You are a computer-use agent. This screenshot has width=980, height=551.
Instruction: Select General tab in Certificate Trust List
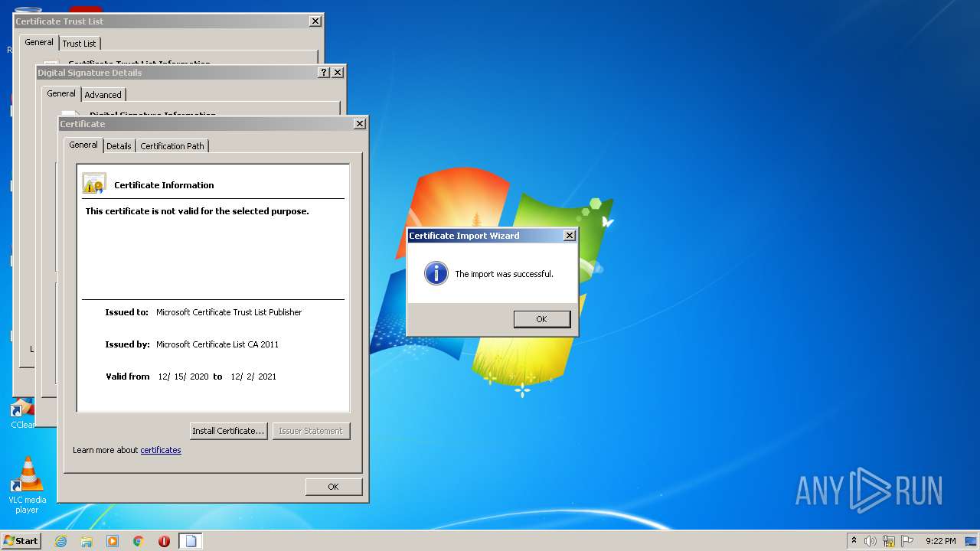(x=39, y=42)
